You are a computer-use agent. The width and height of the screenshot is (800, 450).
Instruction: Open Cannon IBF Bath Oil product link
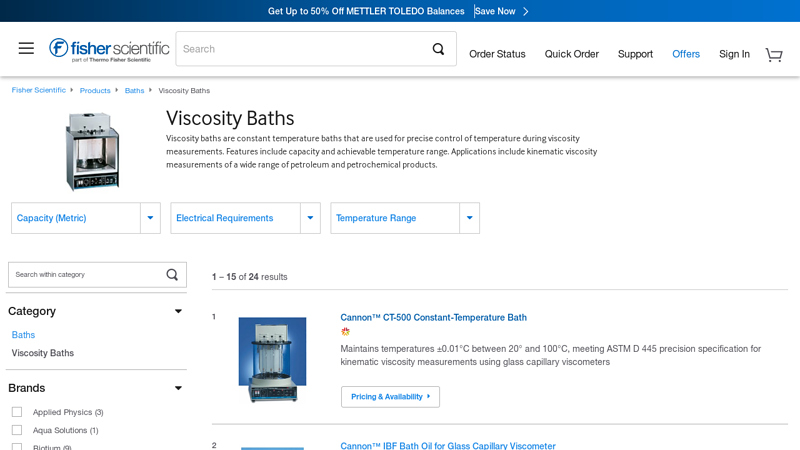coord(447,445)
